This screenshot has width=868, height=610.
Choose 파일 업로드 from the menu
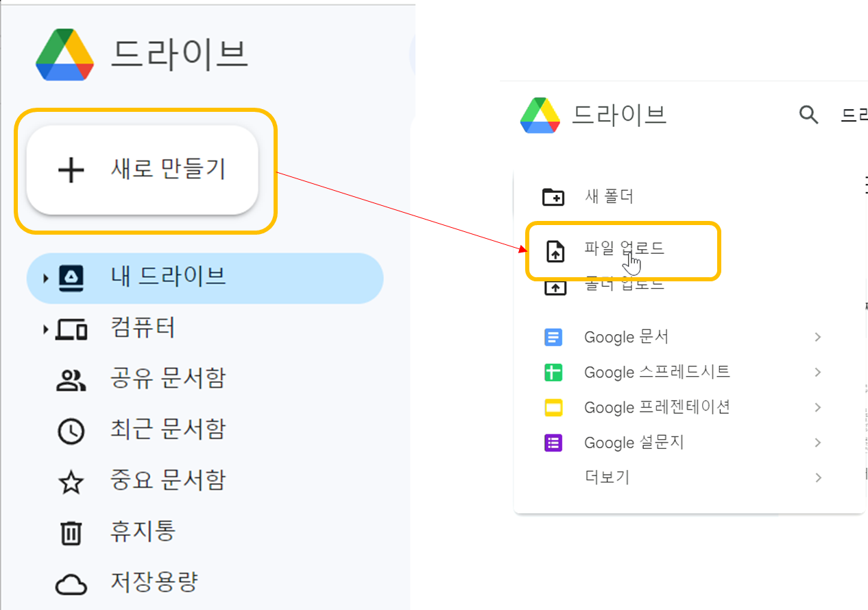[x=624, y=248]
